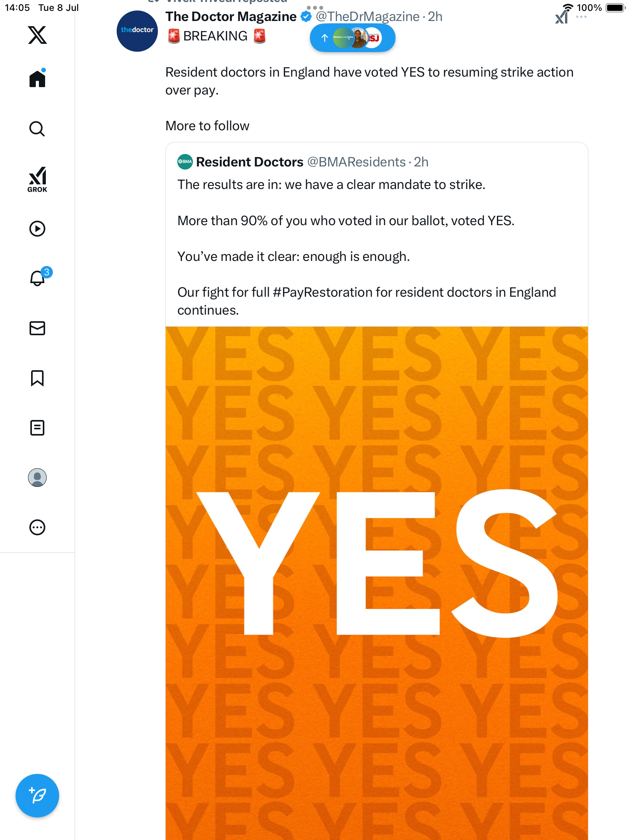Compose a new post with floating button
The image size is (630, 840).
[x=37, y=796]
